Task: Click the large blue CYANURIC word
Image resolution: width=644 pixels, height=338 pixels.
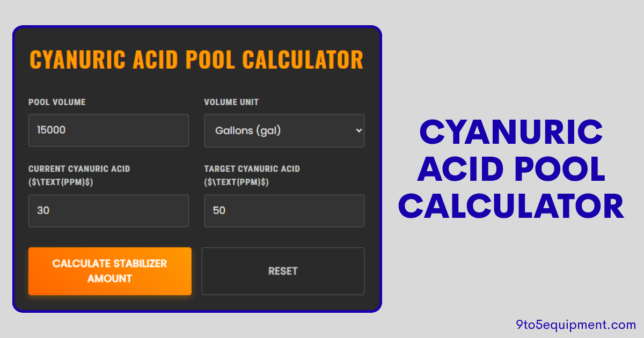Action: [511, 133]
